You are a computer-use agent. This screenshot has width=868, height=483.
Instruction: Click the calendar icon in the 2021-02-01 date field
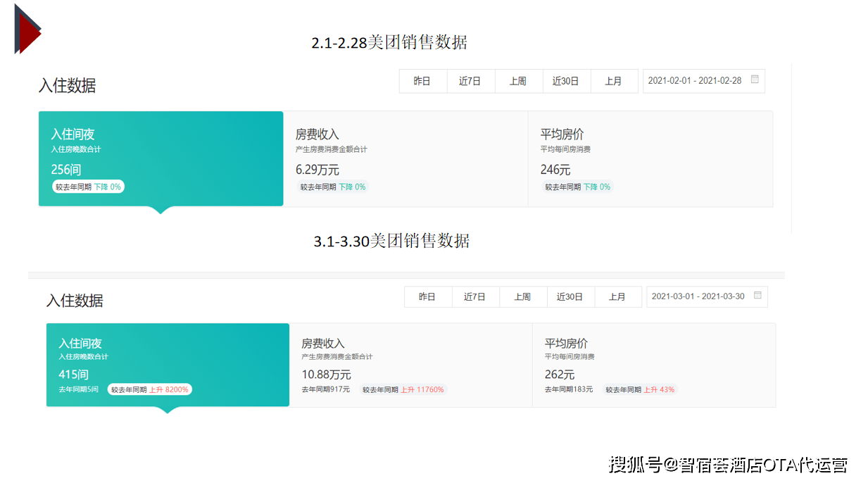[x=755, y=80]
